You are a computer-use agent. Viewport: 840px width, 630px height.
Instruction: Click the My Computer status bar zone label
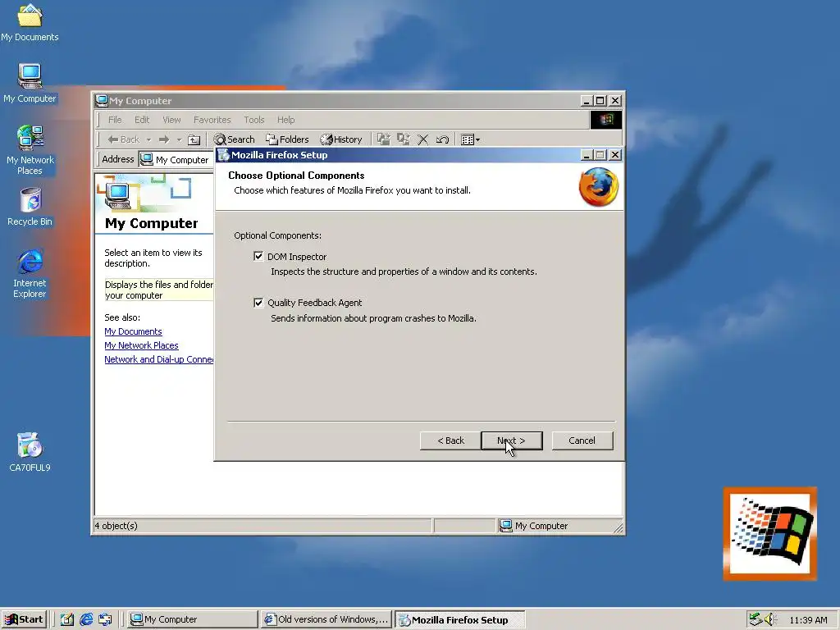pos(541,526)
